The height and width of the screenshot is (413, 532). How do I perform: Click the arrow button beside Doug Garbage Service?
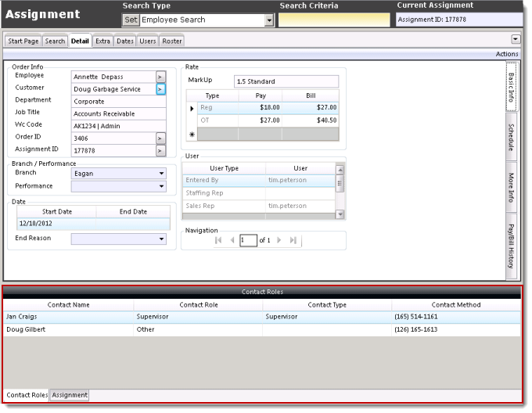(160, 89)
